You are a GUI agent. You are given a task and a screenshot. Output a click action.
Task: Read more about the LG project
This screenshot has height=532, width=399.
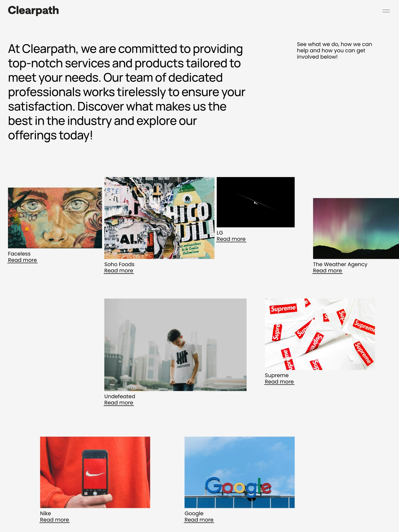coord(231,239)
